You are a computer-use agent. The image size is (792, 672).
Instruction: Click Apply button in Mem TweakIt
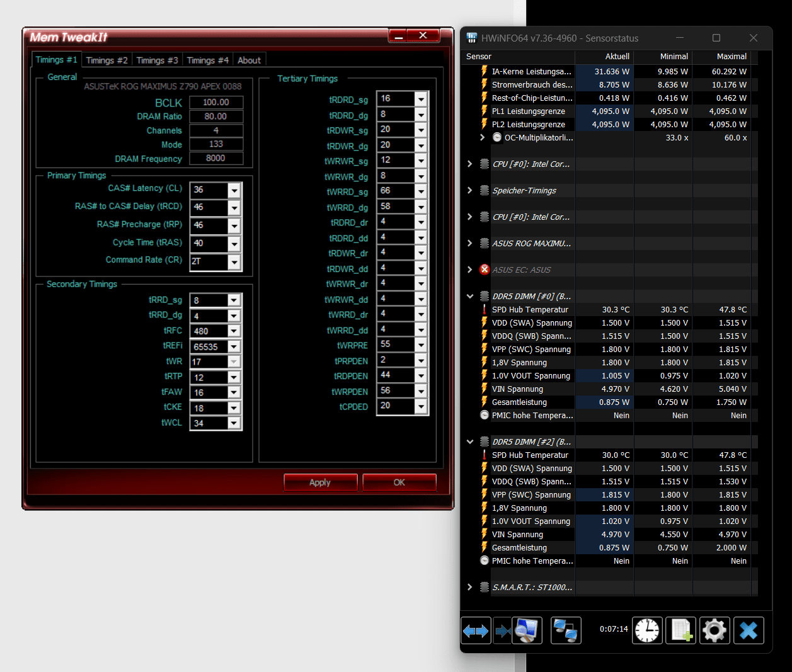pos(320,482)
